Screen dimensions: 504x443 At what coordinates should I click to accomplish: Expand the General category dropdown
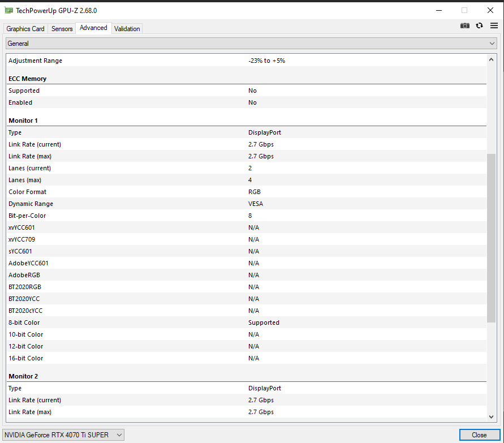(x=251, y=44)
